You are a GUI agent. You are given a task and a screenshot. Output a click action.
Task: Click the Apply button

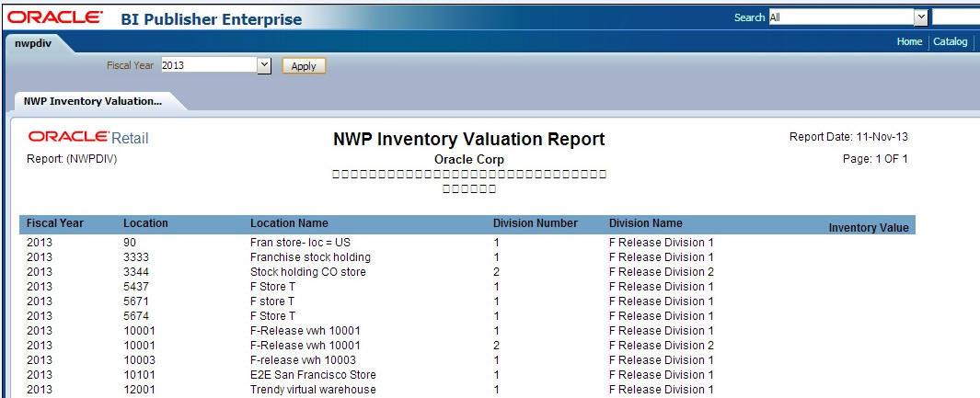click(304, 66)
